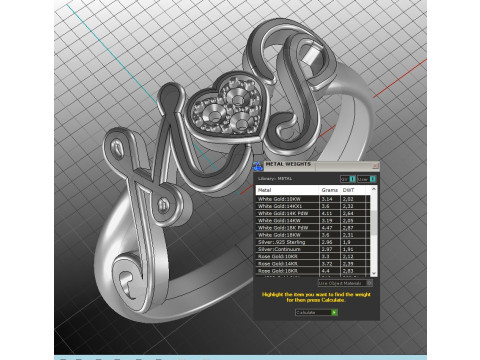Select the Silver:Continuum row

point(313,249)
